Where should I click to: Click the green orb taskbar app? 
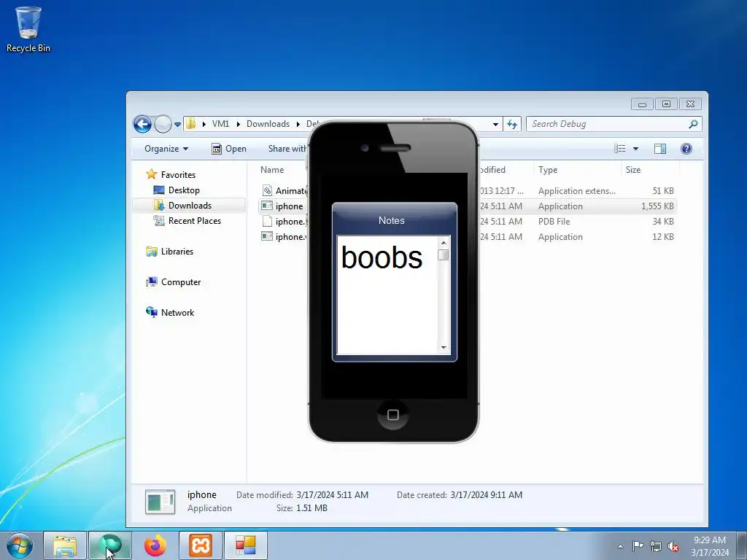click(x=110, y=545)
